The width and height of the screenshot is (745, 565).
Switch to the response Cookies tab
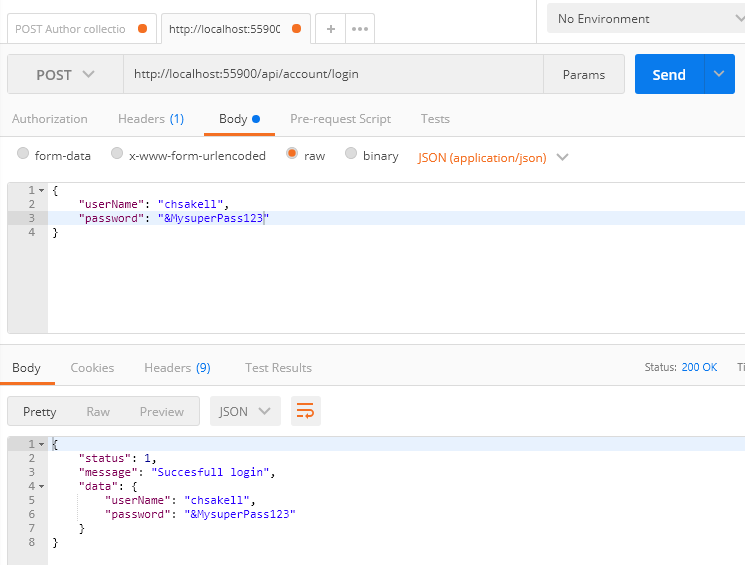(x=92, y=368)
